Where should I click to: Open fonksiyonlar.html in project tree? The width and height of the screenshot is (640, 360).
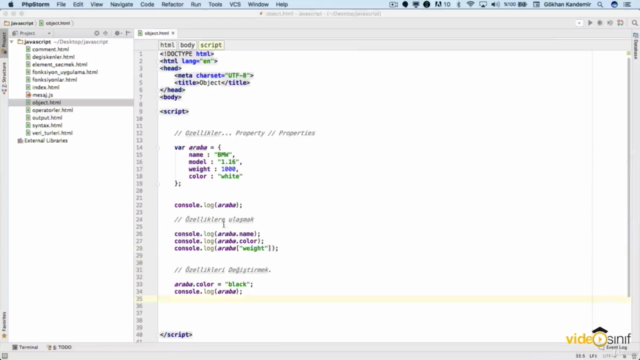pyautogui.click(x=55, y=80)
